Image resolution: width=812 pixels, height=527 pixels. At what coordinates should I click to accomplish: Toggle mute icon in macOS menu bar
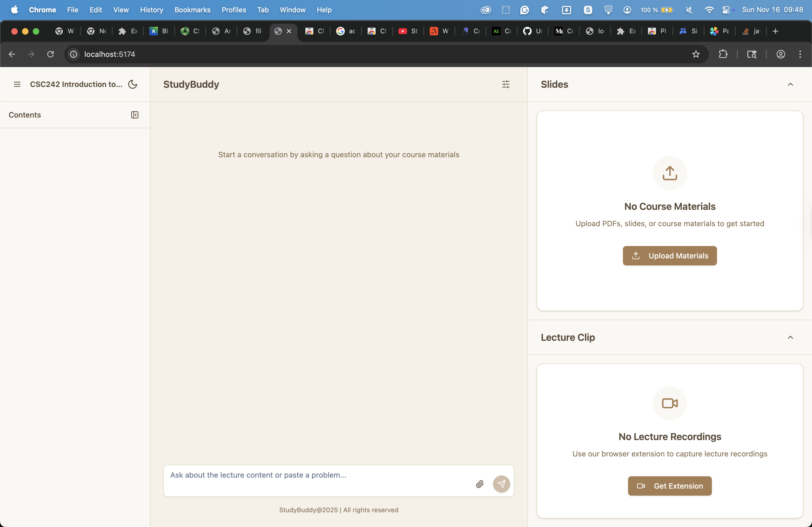pyautogui.click(x=689, y=10)
